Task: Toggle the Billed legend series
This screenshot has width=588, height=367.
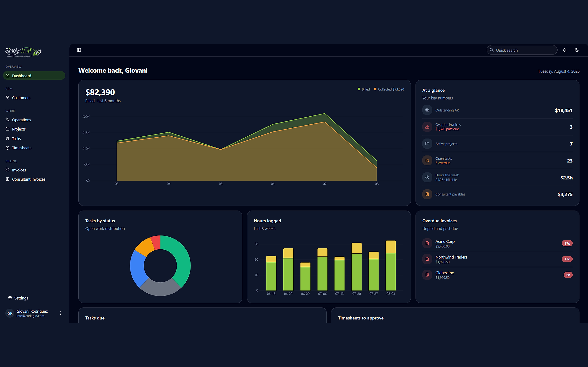Action: click(364, 89)
